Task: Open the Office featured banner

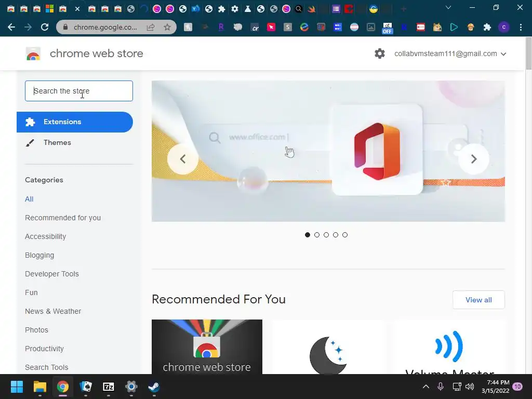Action: [328, 151]
